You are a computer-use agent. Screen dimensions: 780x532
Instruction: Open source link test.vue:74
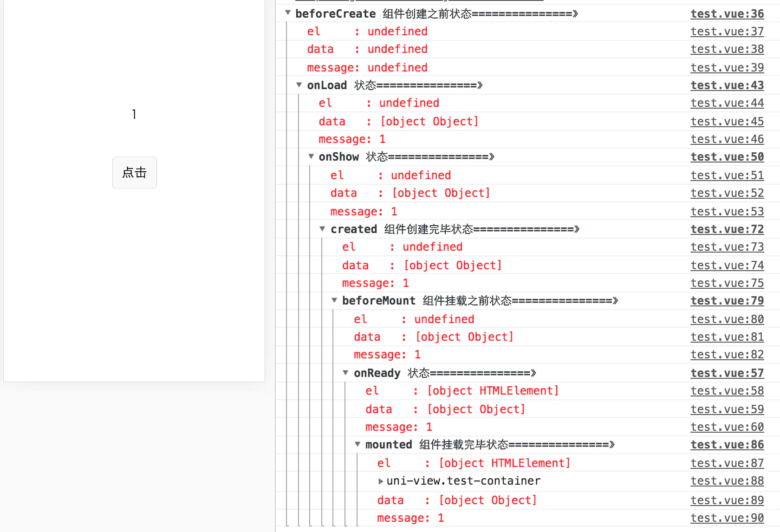point(727,266)
